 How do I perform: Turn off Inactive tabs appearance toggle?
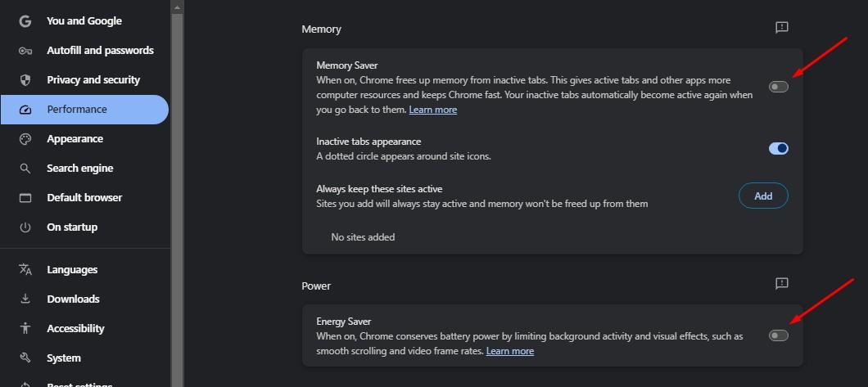pos(778,148)
